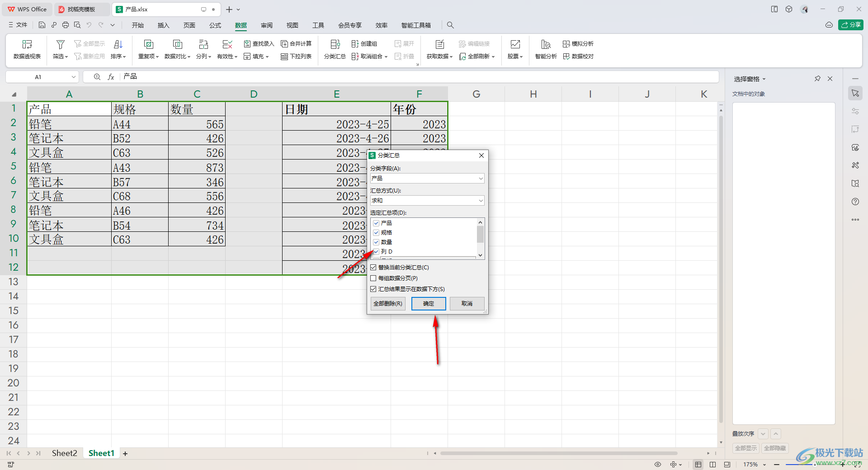Screen dimensions: 868x470
Task: Click the Filter (筛选) funnel icon
Action: tap(60, 44)
